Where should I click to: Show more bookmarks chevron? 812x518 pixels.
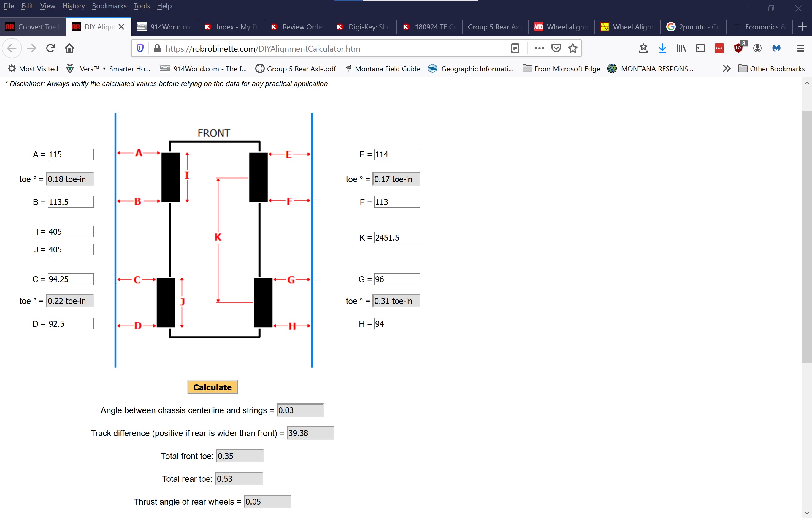[727, 69]
